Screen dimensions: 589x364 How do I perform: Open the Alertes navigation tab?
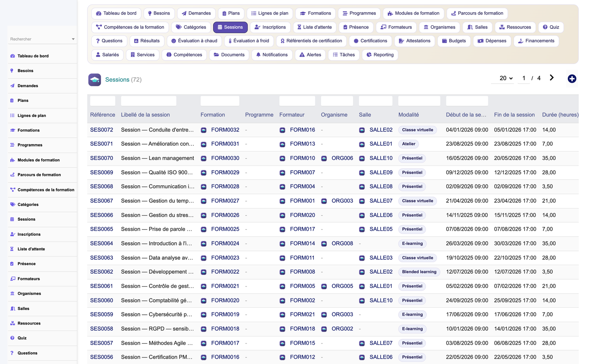(x=310, y=55)
